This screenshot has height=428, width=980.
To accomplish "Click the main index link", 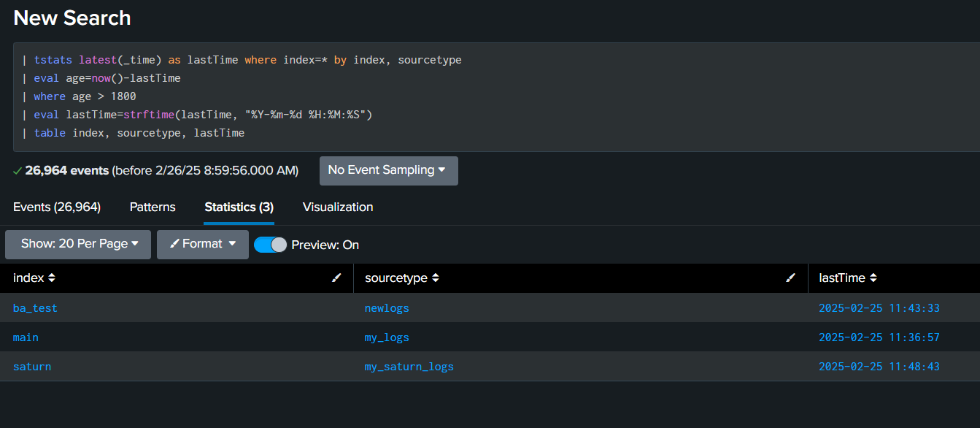I will tap(26, 337).
